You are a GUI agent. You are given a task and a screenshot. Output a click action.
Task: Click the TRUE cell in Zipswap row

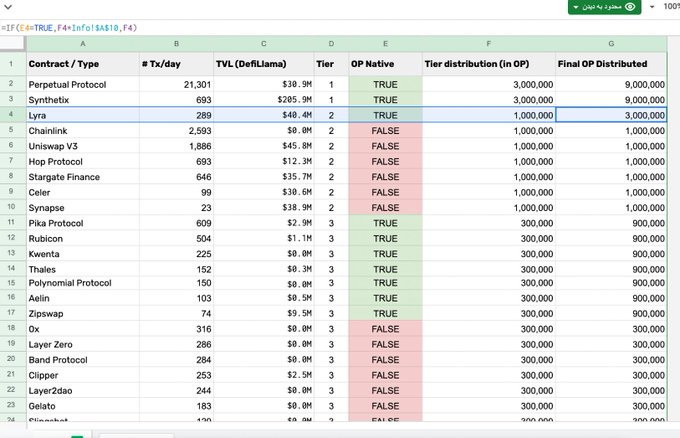(x=385, y=314)
